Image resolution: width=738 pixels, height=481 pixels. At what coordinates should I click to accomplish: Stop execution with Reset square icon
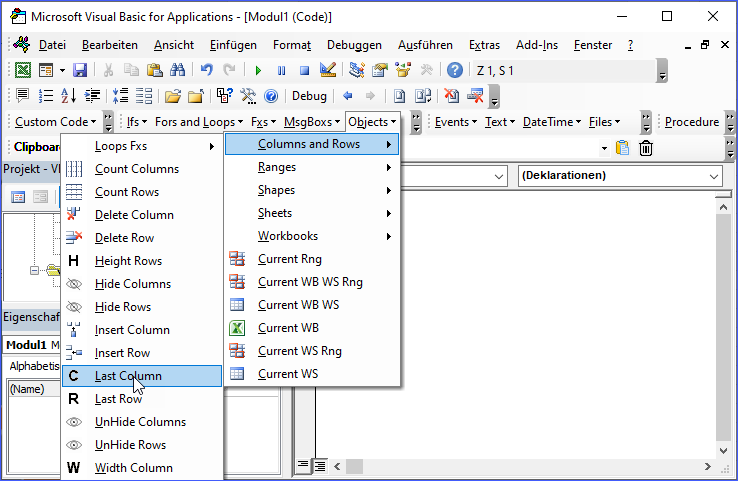[305, 71]
